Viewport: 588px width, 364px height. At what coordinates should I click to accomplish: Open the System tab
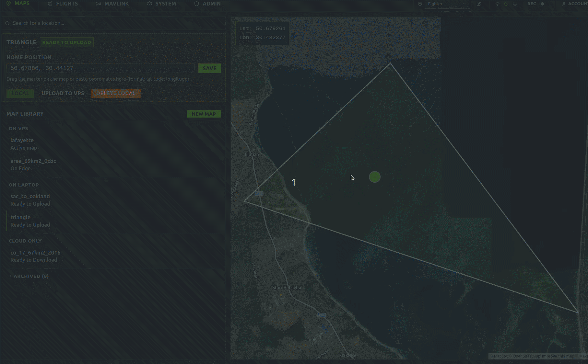tap(161, 4)
